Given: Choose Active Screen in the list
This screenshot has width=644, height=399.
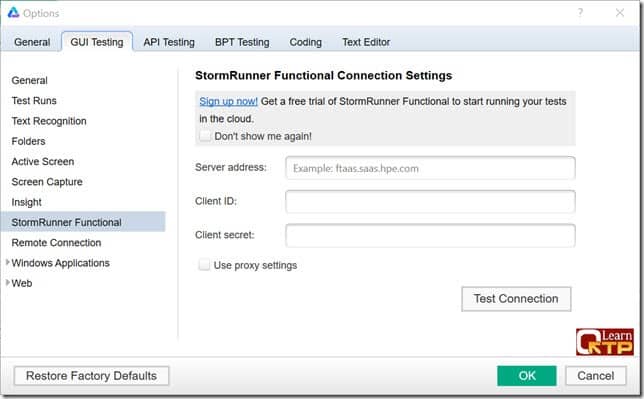Looking at the screenshot, I should [x=43, y=161].
